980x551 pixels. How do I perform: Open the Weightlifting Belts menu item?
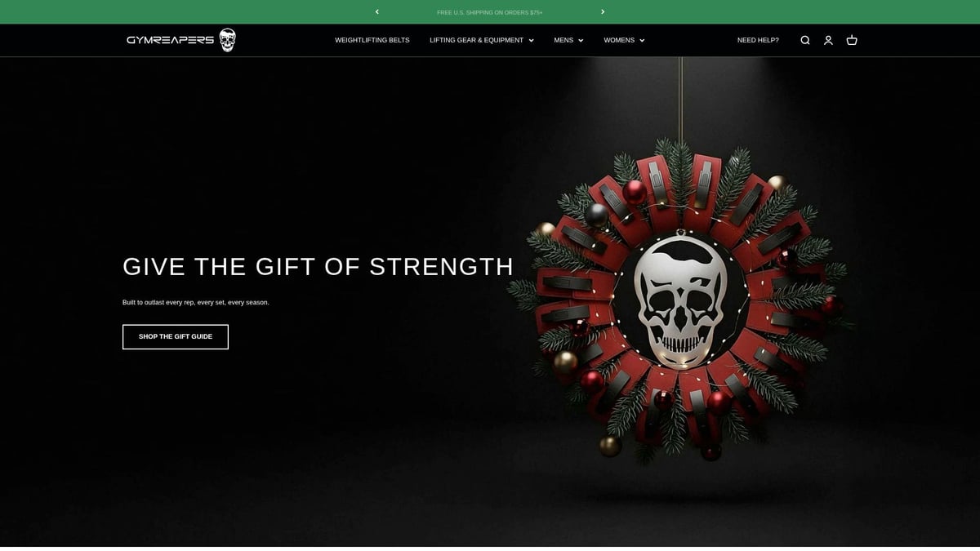pos(372,40)
